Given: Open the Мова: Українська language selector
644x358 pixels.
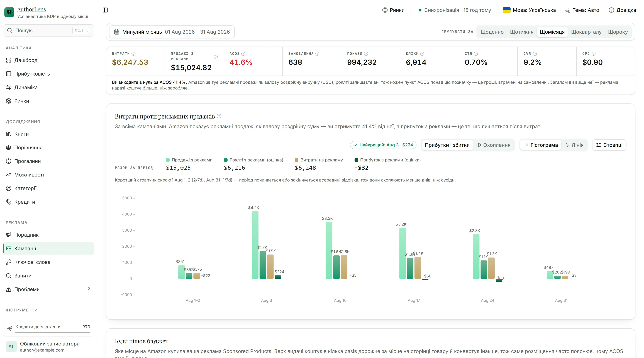Looking at the screenshot, I should 529,10.
